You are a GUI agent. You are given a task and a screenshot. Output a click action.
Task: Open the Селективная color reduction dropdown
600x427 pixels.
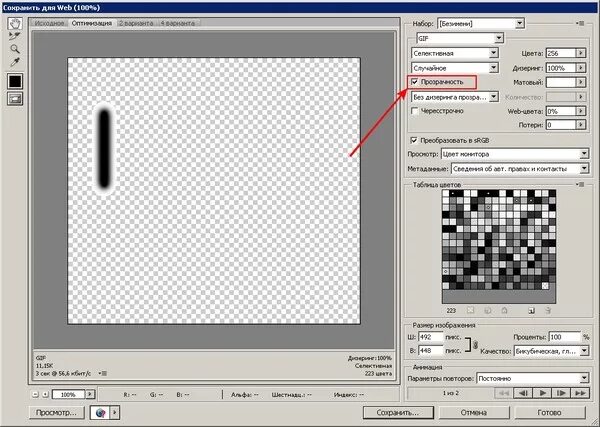(x=455, y=53)
